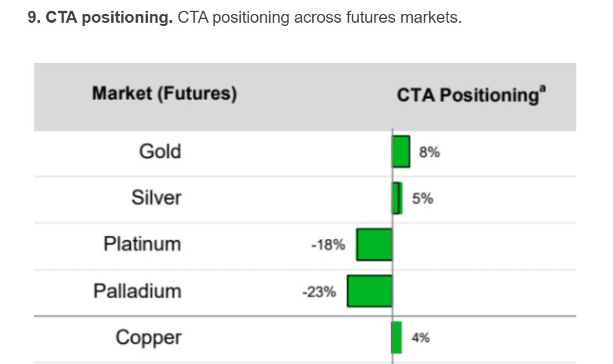The image size is (613, 364).
Task: Click the -18% value label
Action: tap(328, 245)
